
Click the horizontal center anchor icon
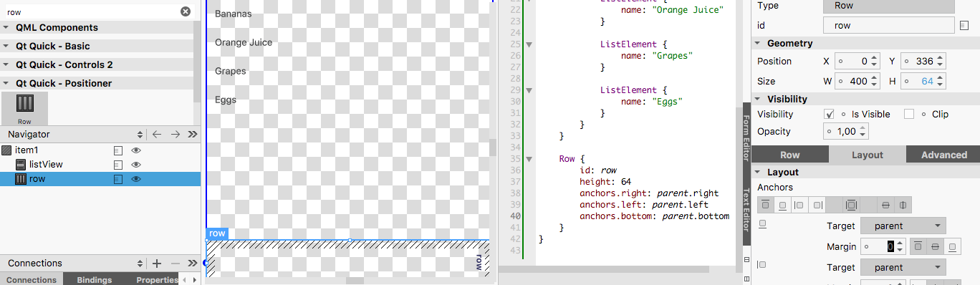pyautogui.click(x=903, y=205)
